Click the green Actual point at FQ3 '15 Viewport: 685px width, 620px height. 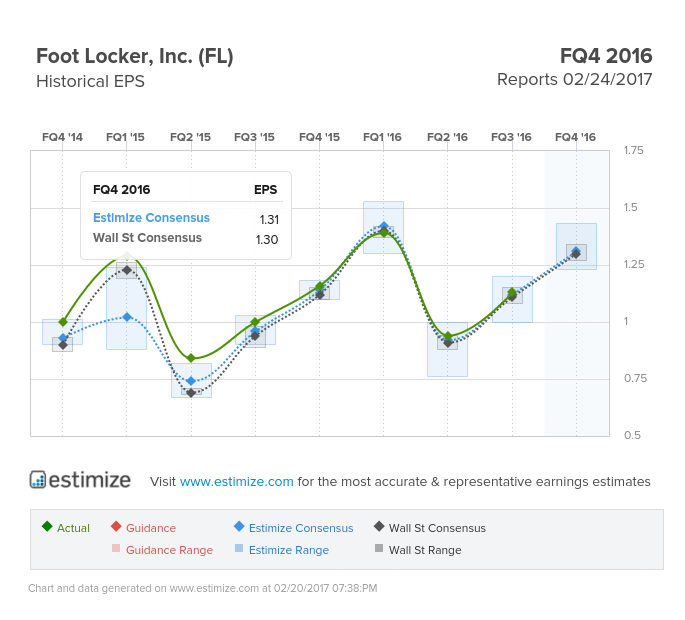point(255,322)
